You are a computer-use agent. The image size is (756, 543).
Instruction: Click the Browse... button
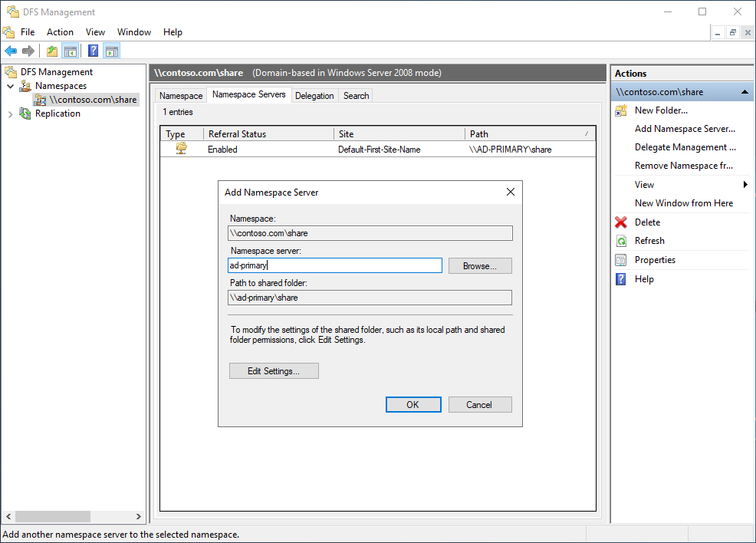pos(480,265)
